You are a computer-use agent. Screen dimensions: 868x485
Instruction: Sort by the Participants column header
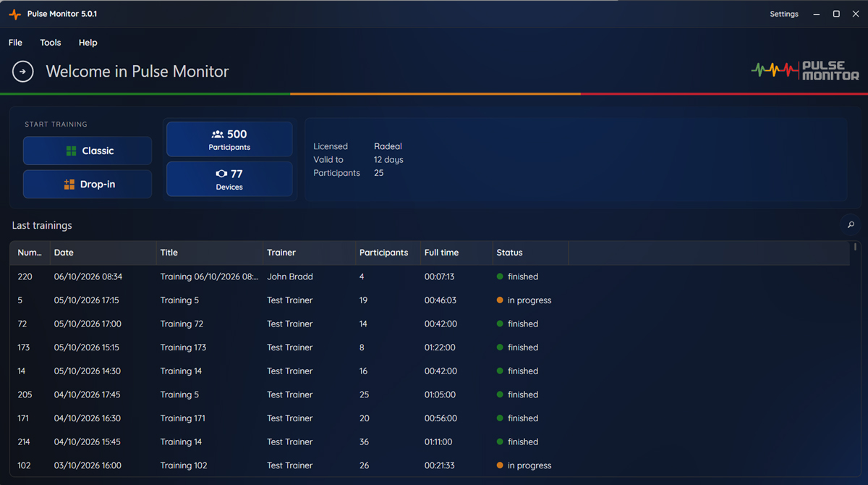point(388,253)
